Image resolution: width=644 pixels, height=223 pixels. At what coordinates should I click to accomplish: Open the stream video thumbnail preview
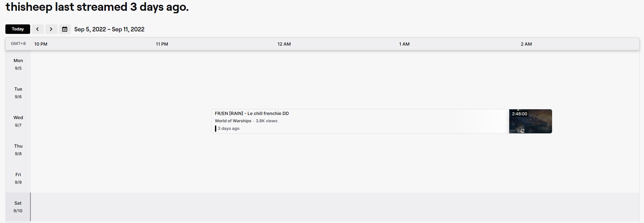click(530, 124)
